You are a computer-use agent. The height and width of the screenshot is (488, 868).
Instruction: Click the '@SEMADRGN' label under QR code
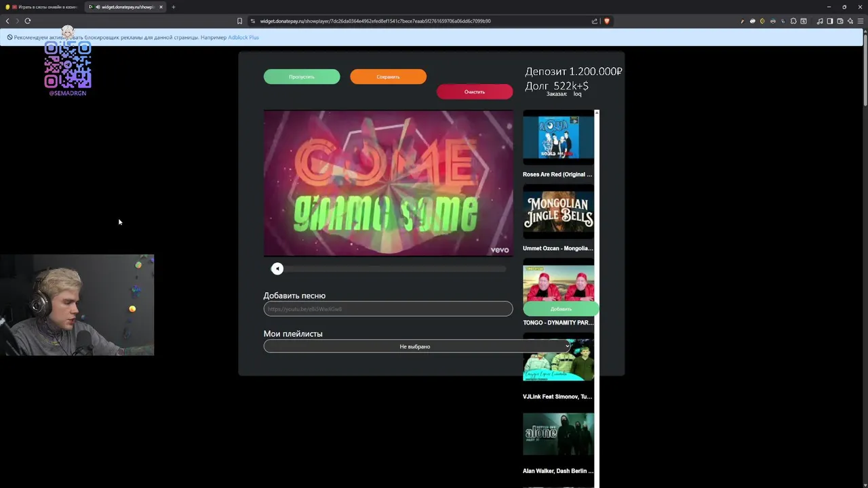68,94
